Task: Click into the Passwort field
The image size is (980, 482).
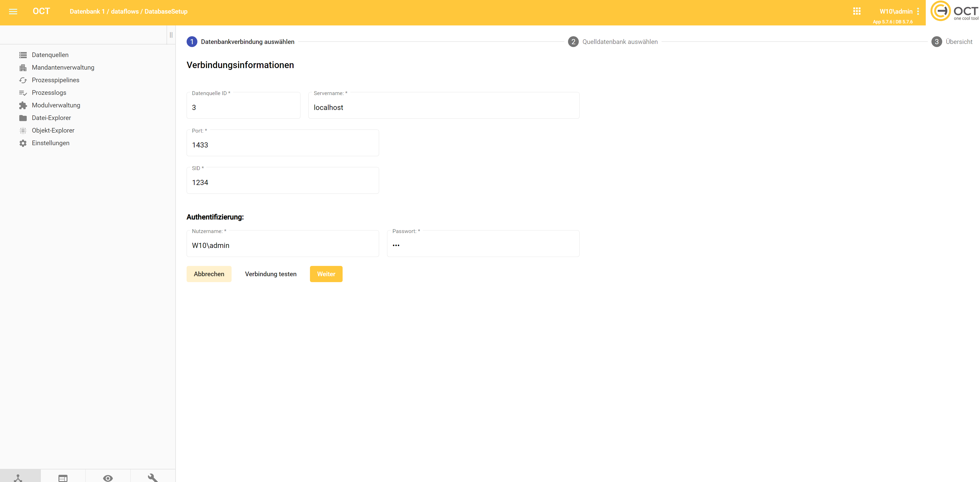Action: click(483, 245)
